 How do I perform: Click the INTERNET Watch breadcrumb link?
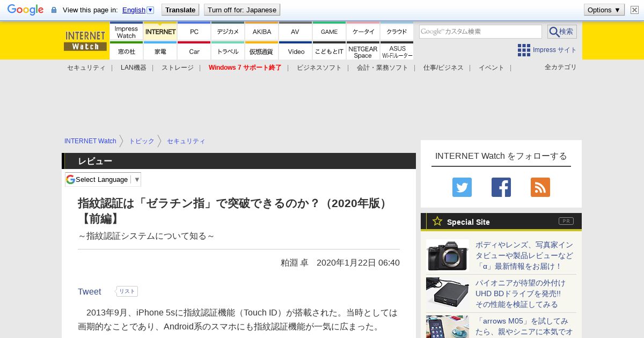(x=90, y=141)
